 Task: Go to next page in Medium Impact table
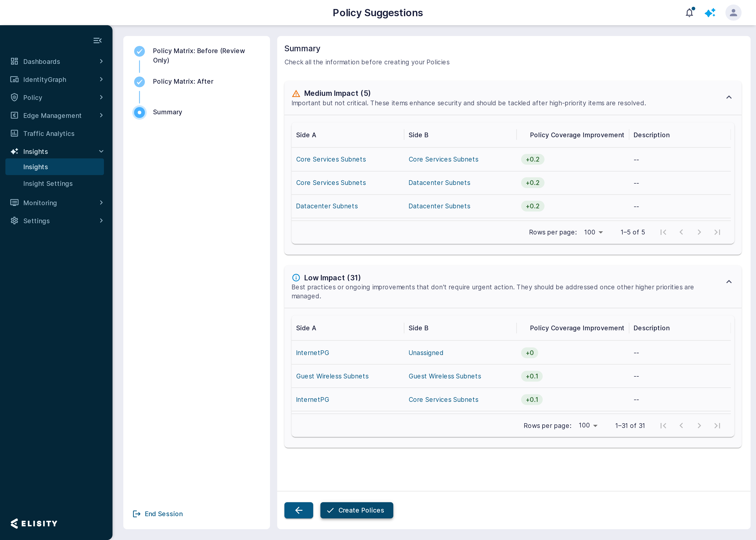699,232
